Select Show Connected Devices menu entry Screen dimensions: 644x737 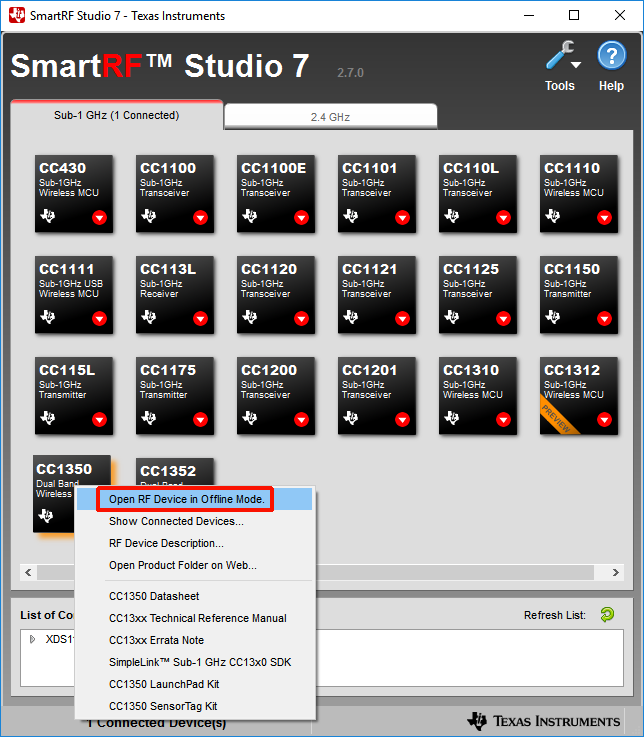[176, 521]
